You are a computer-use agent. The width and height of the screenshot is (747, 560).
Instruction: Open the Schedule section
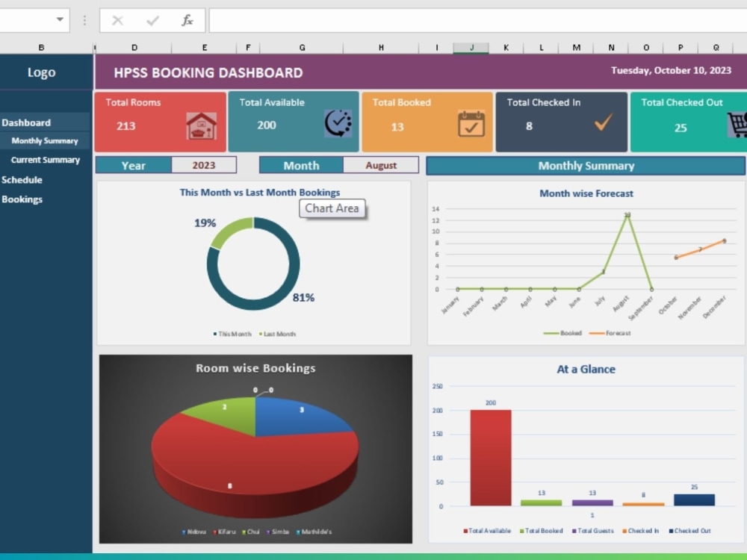pyautogui.click(x=22, y=180)
